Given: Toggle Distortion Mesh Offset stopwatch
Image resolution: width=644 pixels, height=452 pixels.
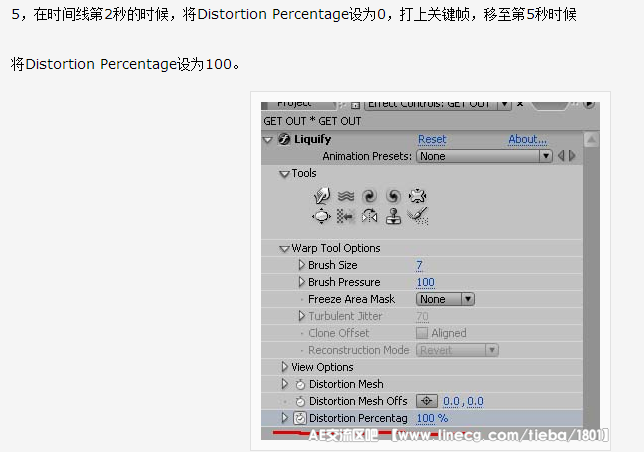Looking at the screenshot, I should [300, 401].
